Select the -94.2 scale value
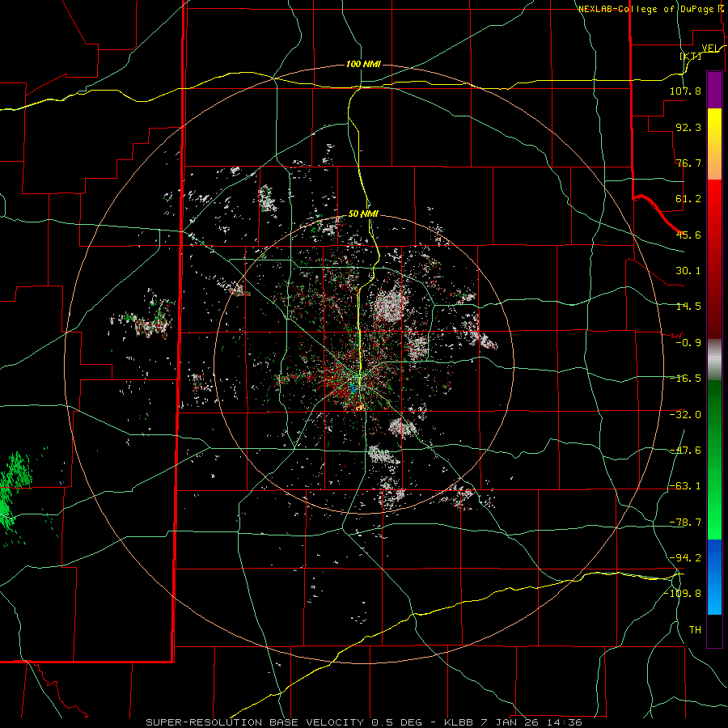This screenshot has width=728, height=728. [685, 558]
